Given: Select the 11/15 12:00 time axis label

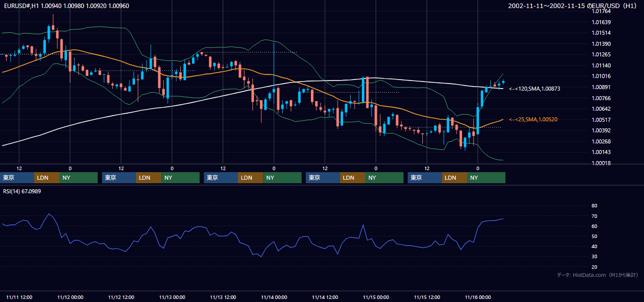Looking at the screenshot, I should (426, 297).
